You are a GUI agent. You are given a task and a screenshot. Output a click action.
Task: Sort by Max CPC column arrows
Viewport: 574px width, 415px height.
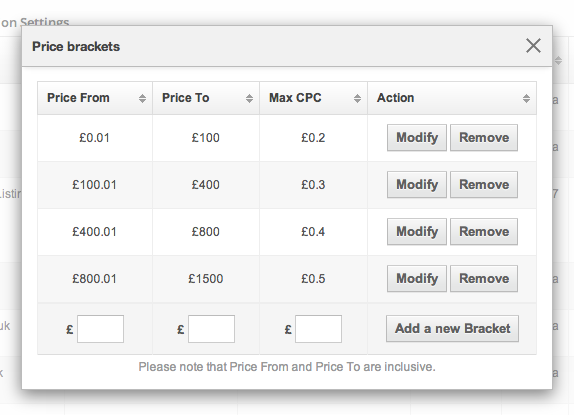[357, 98]
